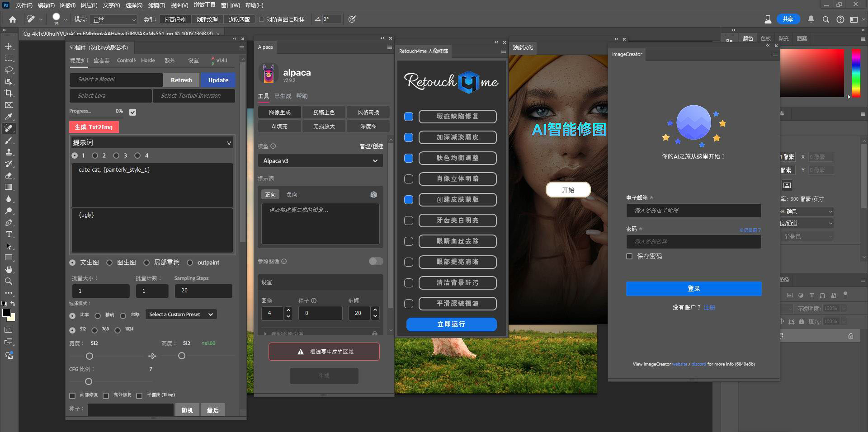This screenshot has width=868, height=432.
Task: Enable 肖像立体明暗 checkbox
Action: click(x=409, y=179)
